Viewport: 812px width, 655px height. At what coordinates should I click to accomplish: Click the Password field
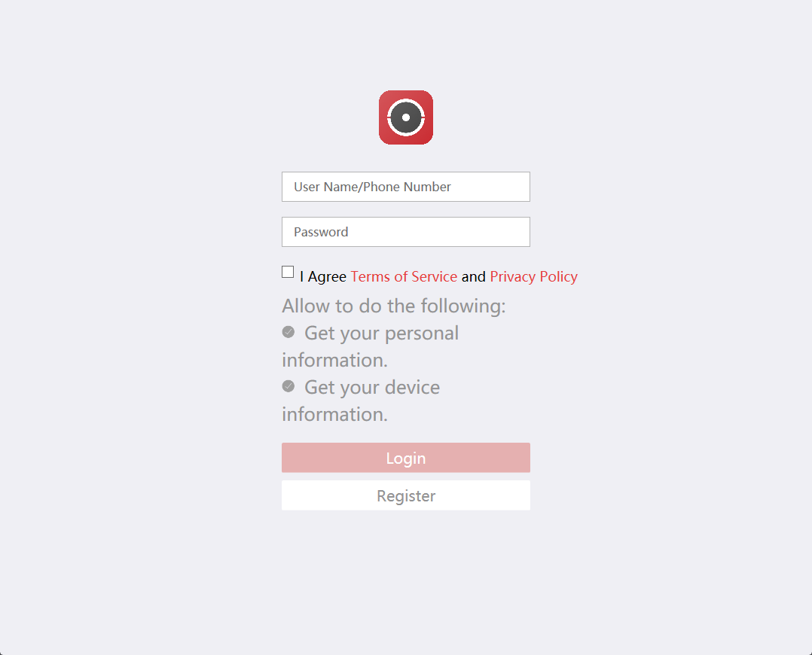(406, 232)
